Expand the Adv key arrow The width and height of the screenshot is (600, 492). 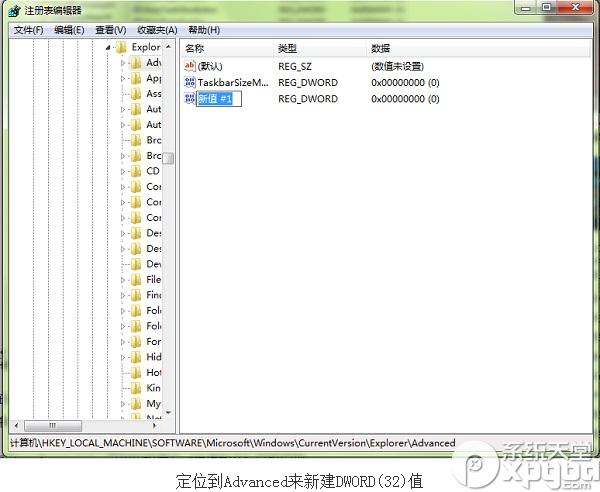123,63
